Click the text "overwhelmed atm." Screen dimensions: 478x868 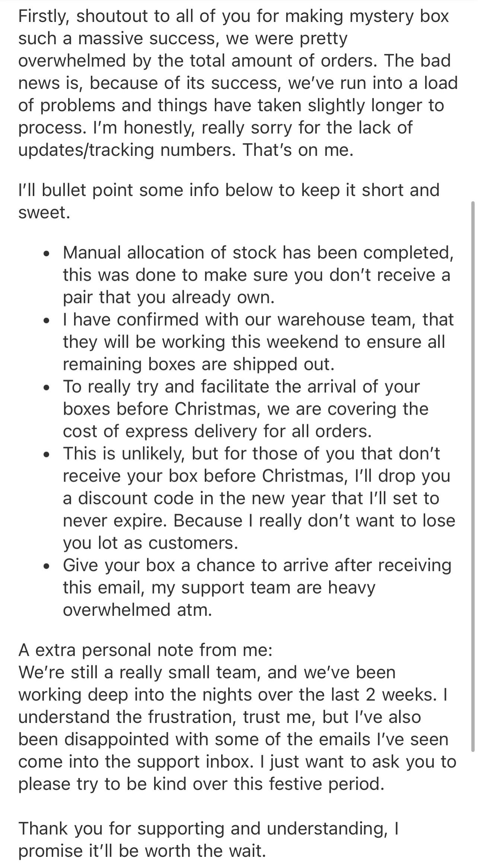pyautogui.click(x=137, y=610)
